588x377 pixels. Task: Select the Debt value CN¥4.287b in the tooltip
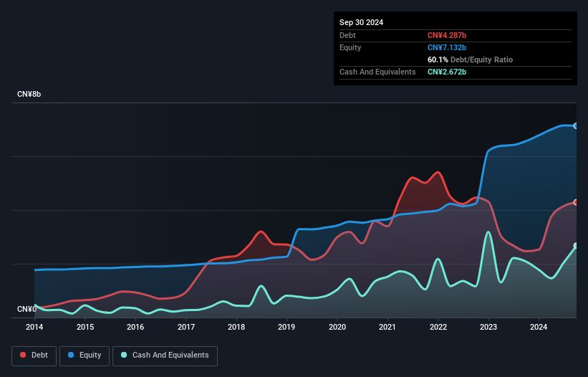(x=447, y=35)
